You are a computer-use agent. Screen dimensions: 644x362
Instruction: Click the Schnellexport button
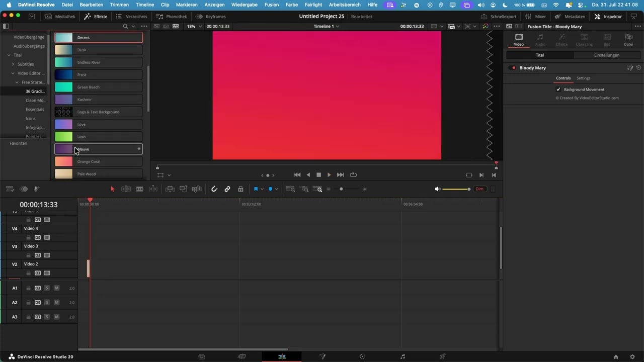(x=499, y=17)
